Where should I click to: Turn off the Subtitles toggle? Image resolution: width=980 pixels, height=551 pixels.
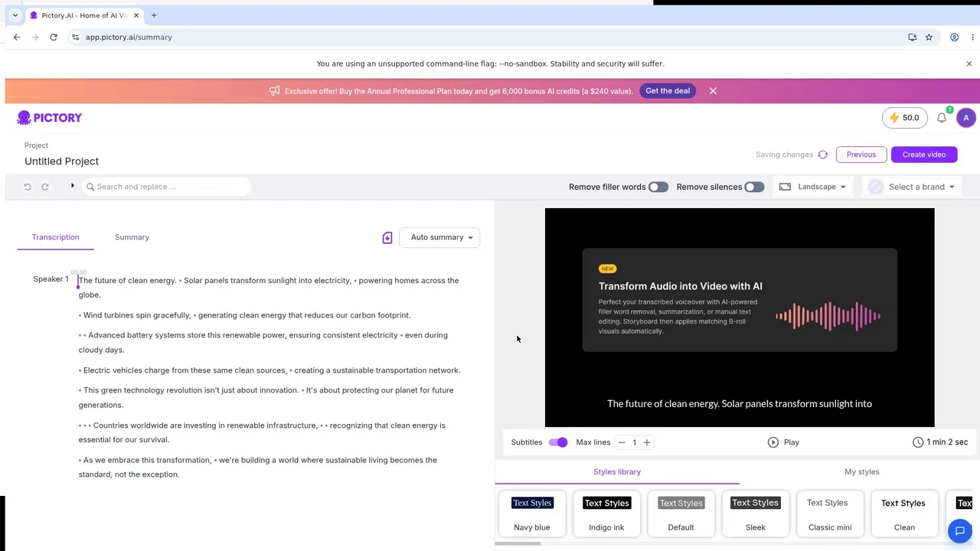point(558,442)
